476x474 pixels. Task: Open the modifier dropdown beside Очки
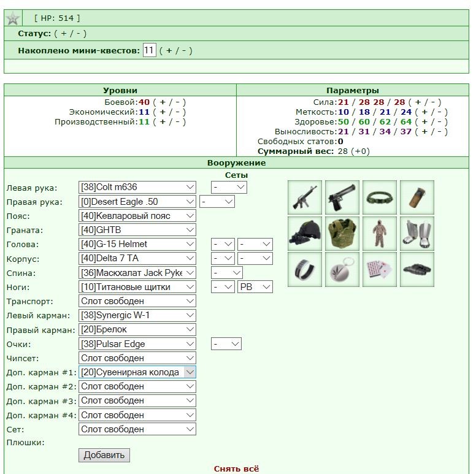coord(226,344)
